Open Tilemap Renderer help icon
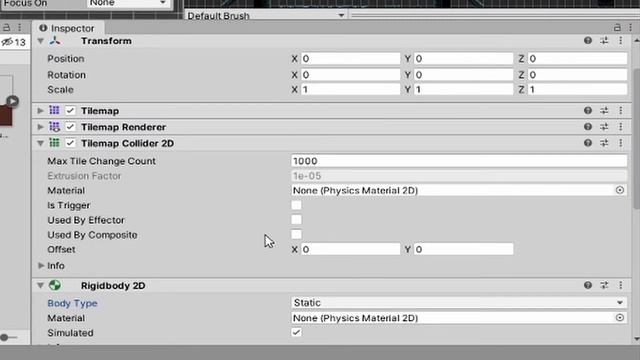Viewport: 640px width, 360px height. tap(588, 127)
